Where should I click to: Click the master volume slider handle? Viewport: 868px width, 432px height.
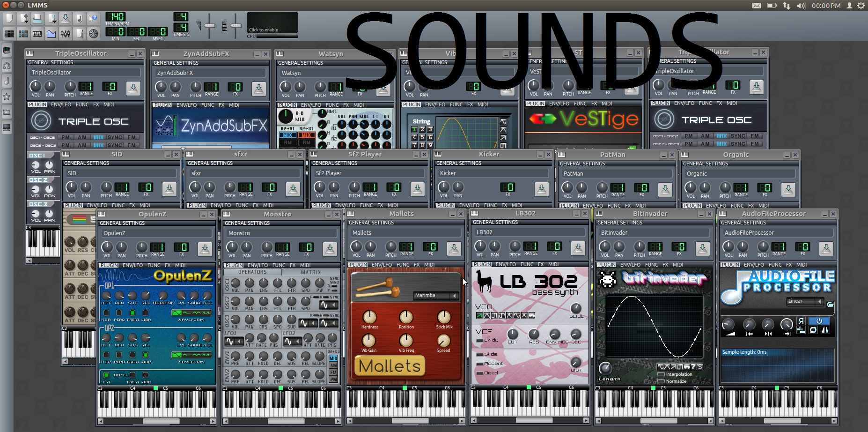point(210,25)
